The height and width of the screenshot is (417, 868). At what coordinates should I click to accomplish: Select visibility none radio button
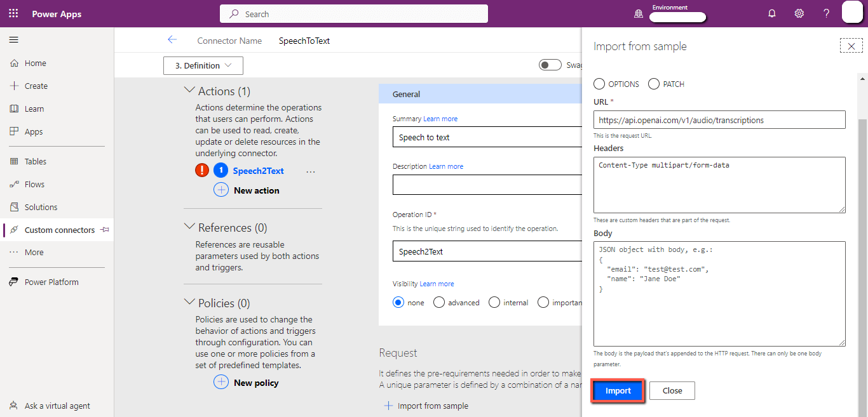point(398,302)
